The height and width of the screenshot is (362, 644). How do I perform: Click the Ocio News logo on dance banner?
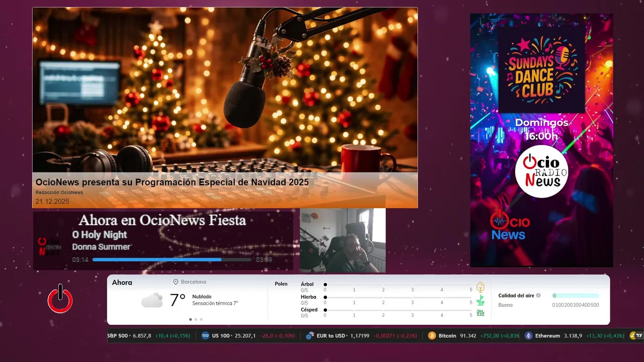pyautogui.click(x=510, y=225)
